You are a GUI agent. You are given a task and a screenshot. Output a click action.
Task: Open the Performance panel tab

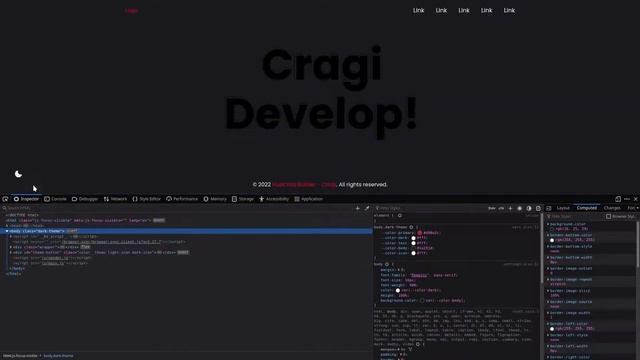(182, 199)
